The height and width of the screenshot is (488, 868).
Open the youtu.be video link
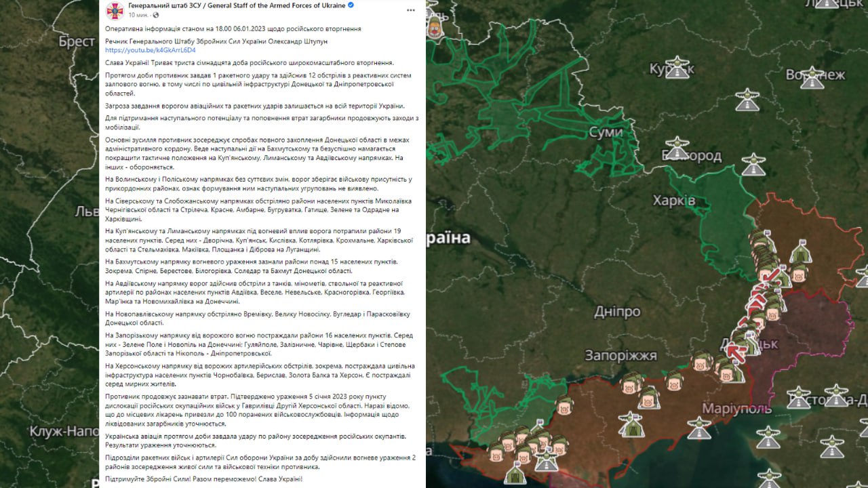pyautogui.click(x=150, y=50)
